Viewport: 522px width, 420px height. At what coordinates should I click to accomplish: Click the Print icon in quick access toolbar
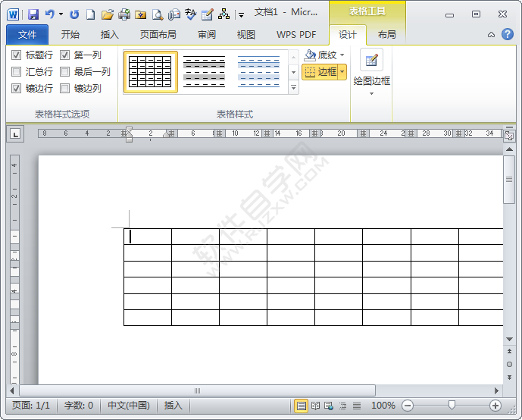[x=124, y=14]
